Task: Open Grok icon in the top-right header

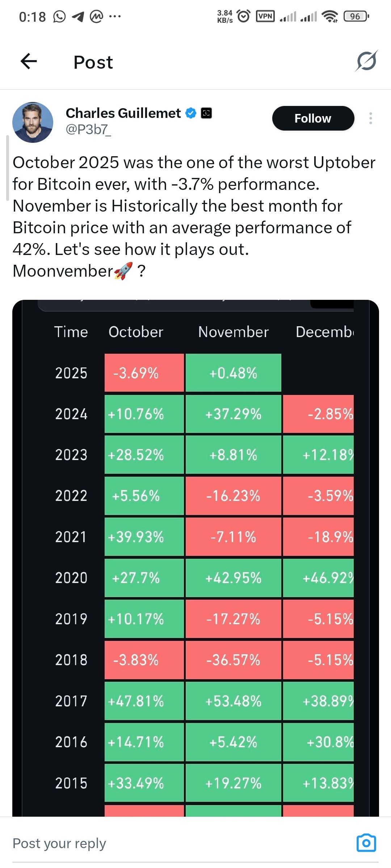Action: click(366, 61)
